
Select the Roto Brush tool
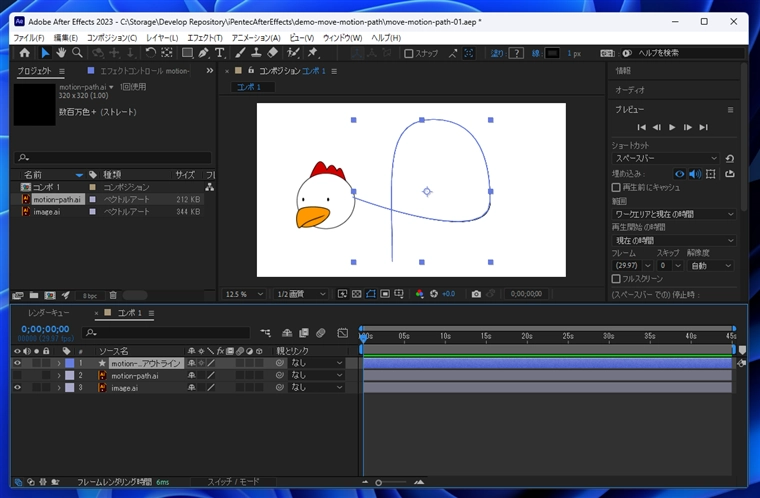coord(293,53)
